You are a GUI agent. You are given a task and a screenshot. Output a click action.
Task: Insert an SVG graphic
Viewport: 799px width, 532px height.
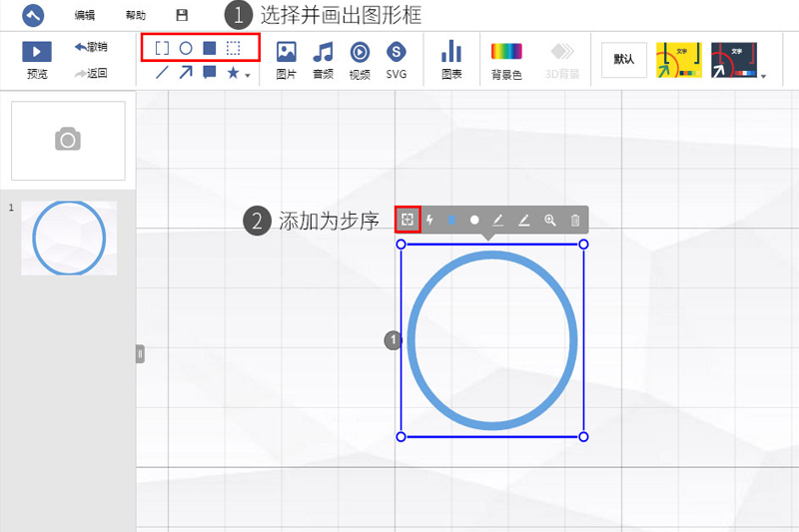(x=397, y=60)
